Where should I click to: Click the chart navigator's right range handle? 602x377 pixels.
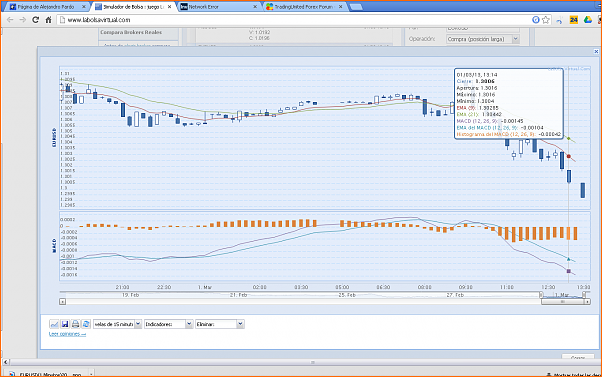click(x=584, y=295)
